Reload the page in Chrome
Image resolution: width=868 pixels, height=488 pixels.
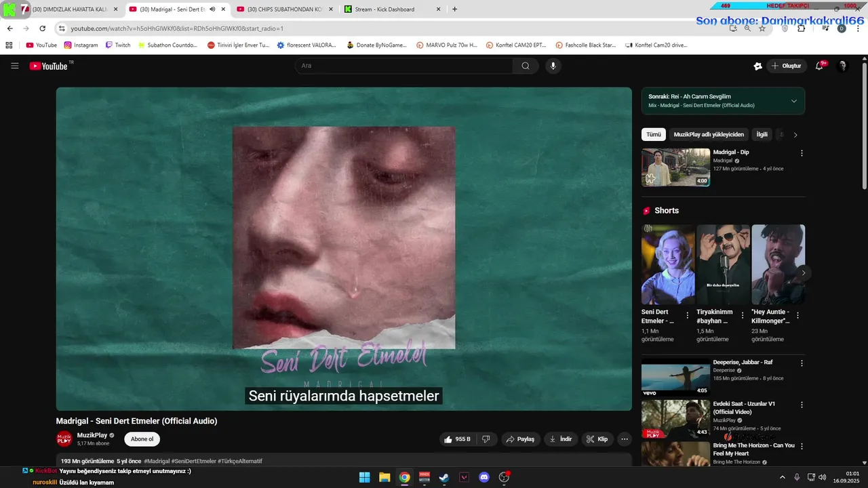[x=42, y=28]
